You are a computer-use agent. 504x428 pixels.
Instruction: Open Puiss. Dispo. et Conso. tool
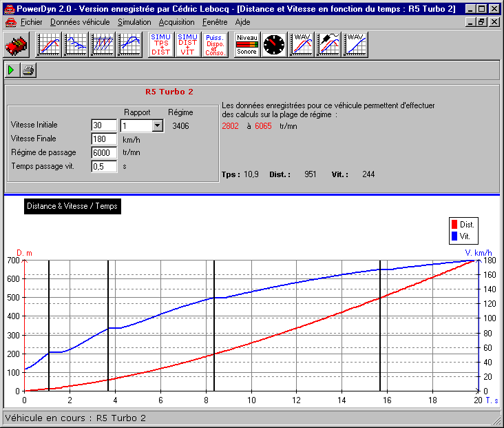coord(215,45)
